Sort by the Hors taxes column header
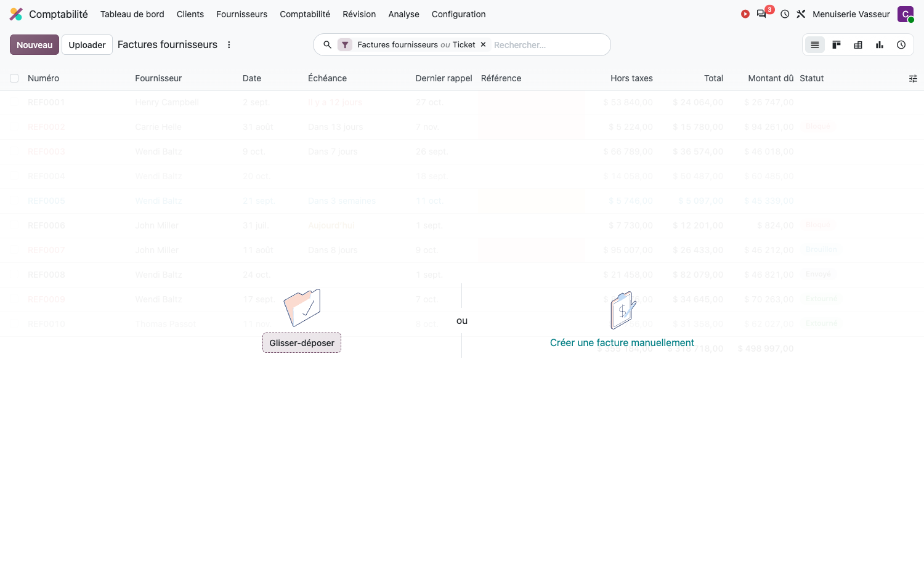 pyautogui.click(x=631, y=78)
